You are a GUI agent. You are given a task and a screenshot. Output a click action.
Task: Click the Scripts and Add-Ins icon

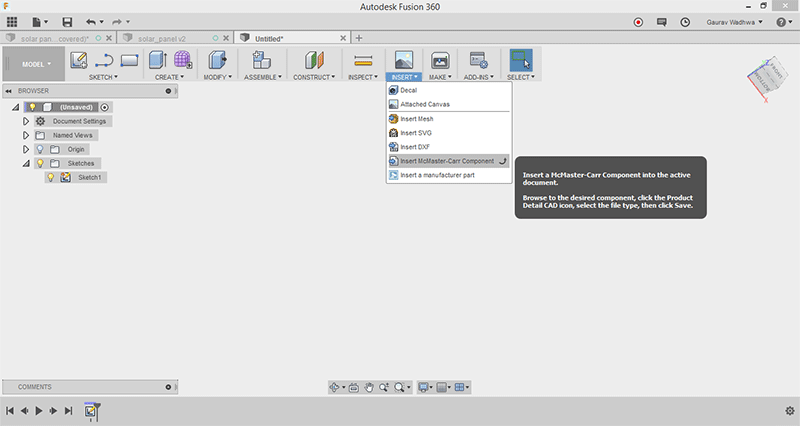pyautogui.click(x=479, y=60)
